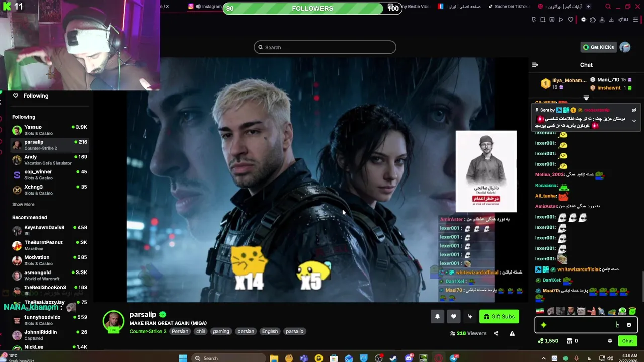
Task: Open a new browser tab with plus
Action: [588, 6]
